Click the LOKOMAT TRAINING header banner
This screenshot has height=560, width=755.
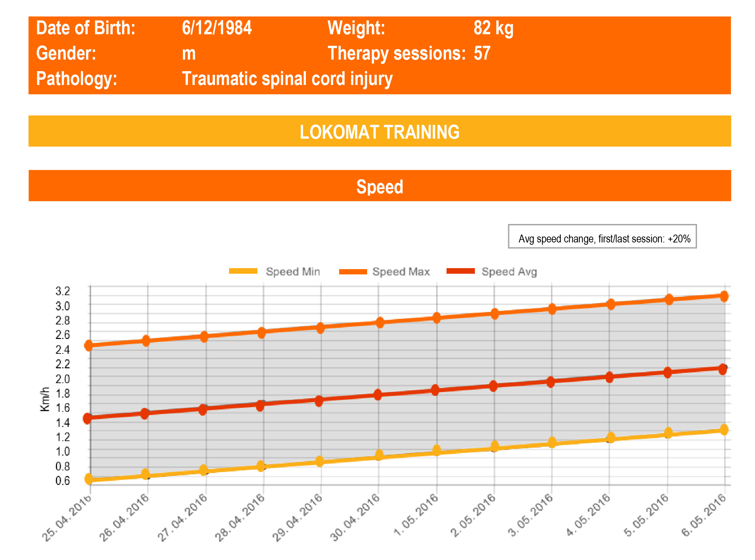pos(379,131)
